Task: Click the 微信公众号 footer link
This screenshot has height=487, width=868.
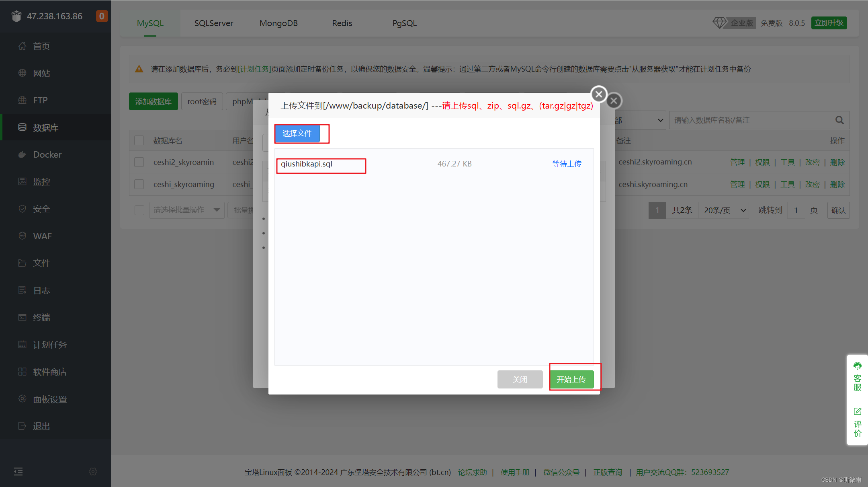Action: point(561,472)
